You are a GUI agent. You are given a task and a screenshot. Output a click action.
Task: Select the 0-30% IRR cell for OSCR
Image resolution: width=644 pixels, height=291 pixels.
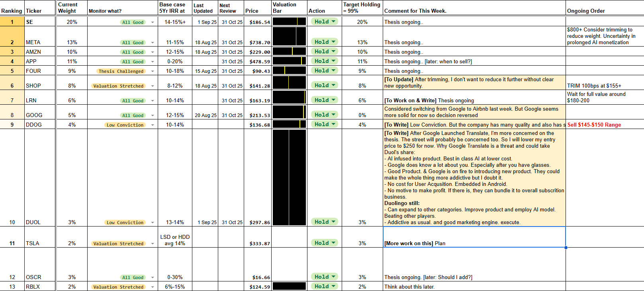[x=175, y=264]
